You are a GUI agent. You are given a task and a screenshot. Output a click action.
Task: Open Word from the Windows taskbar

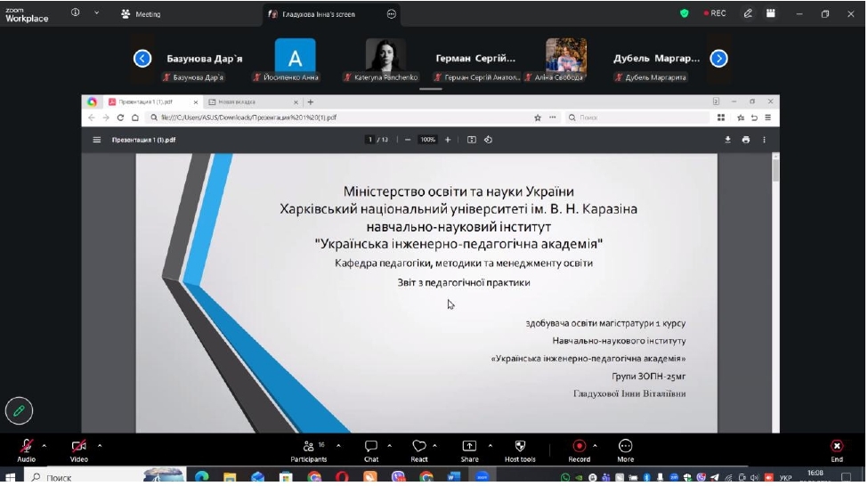pos(453,477)
